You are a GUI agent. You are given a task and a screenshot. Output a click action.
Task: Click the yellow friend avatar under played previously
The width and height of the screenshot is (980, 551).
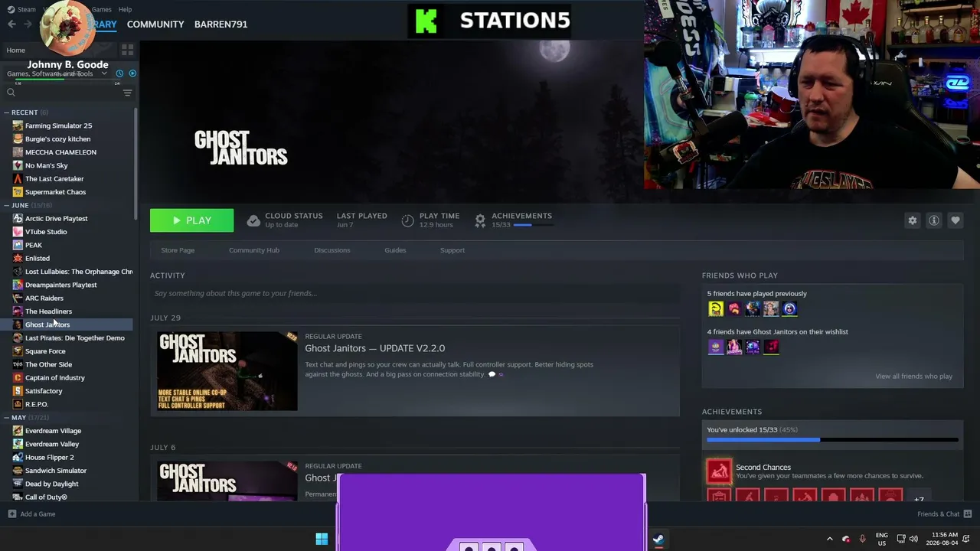(715, 308)
